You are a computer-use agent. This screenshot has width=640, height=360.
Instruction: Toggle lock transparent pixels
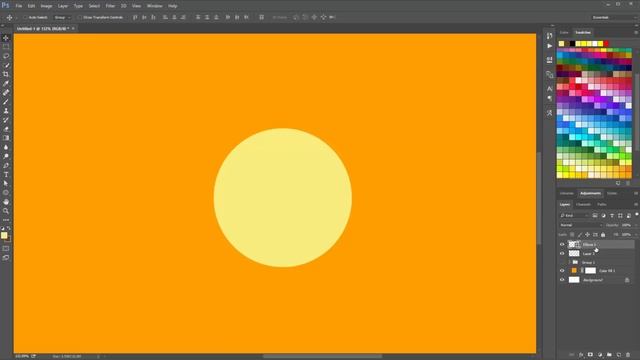[x=572, y=235]
